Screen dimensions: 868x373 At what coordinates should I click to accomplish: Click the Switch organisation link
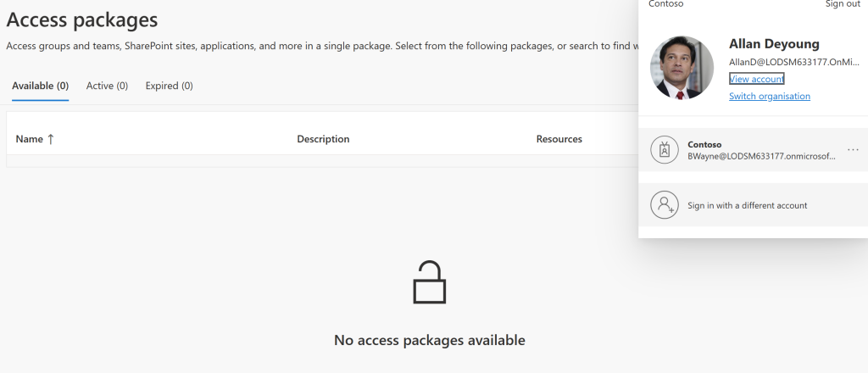point(769,97)
